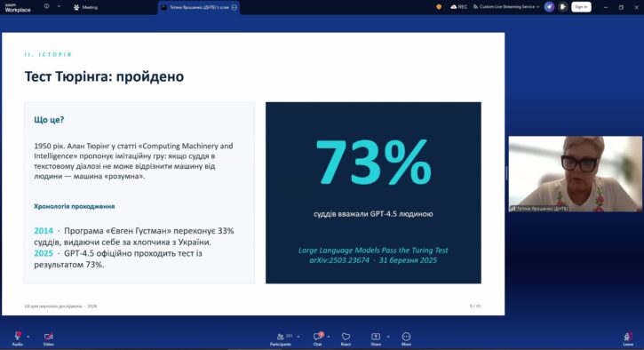Image resolution: width=644 pixels, height=350 pixels.
Task: Click the 'Хронологія проходження' subheading
Action: point(75,206)
